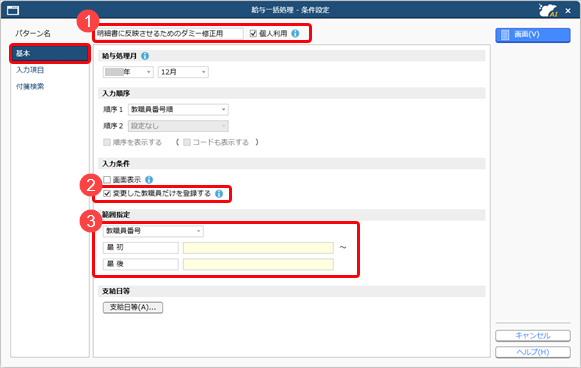The width and height of the screenshot is (581, 368).
Task: Select the 基本 tab in sidebar
Action: (x=50, y=53)
